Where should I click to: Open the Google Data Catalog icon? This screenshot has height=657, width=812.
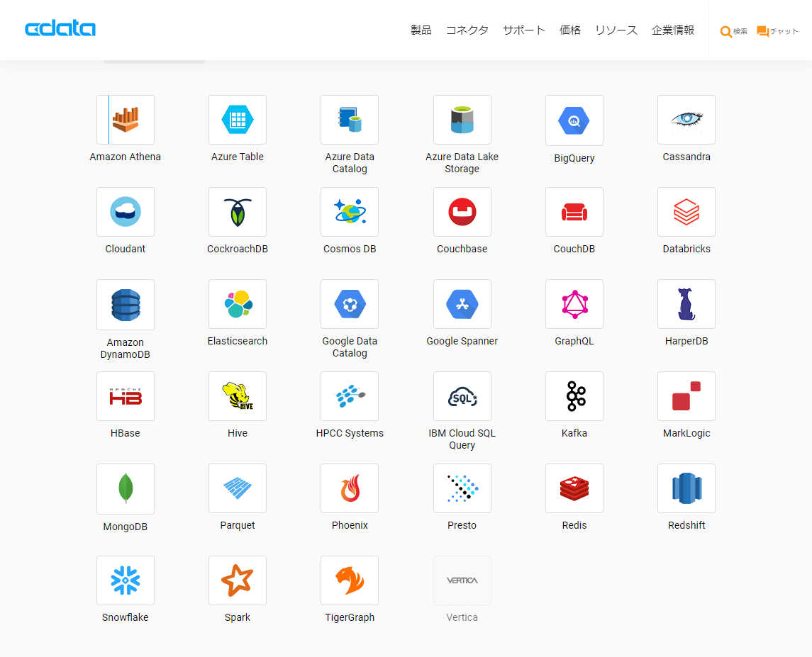(x=350, y=304)
